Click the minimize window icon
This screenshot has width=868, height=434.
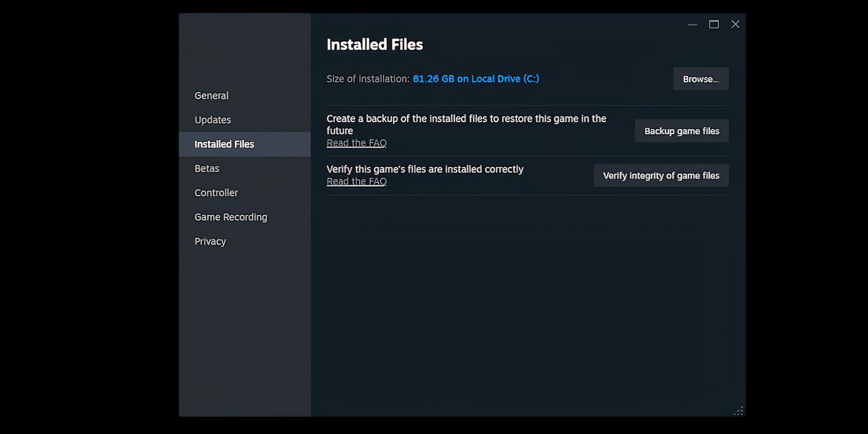click(692, 24)
